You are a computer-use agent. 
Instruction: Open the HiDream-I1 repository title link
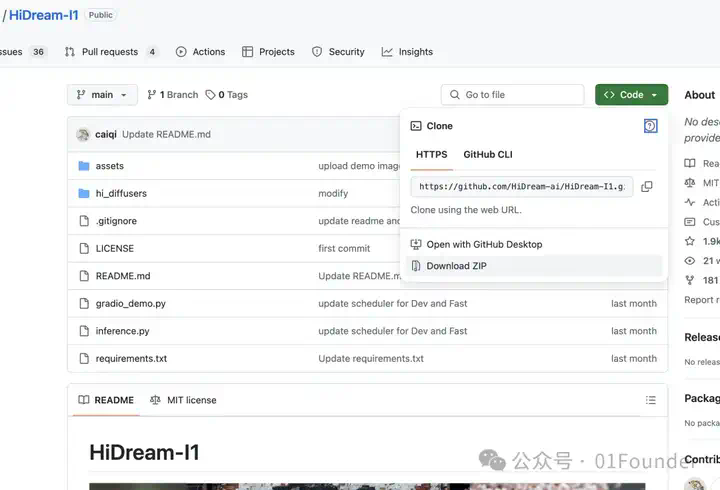point(44,15)
